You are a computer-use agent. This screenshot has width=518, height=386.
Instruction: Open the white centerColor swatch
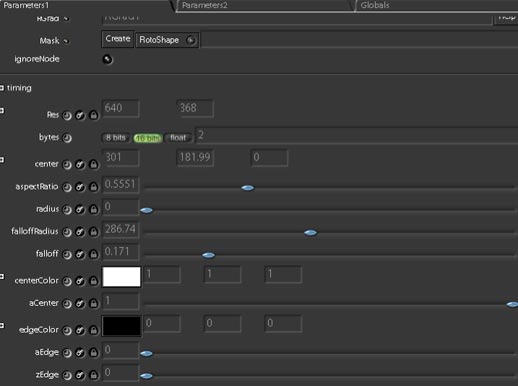(121, 277)
